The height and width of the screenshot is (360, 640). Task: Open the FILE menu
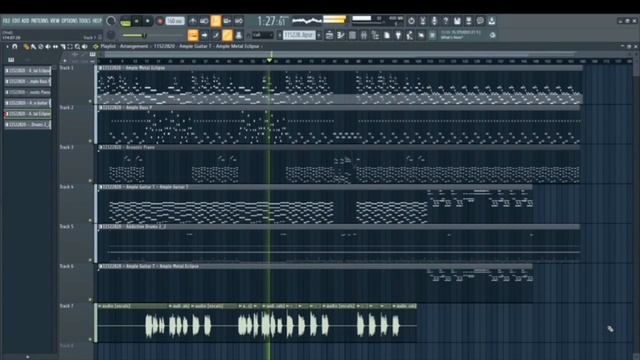coord(6,21)
